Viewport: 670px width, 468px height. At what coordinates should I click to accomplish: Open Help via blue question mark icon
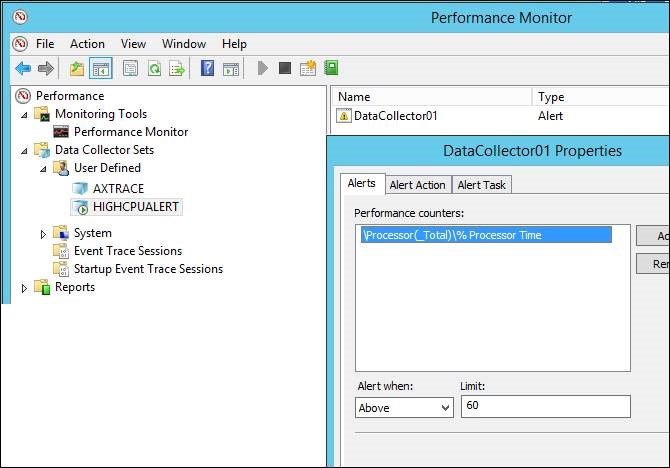tap(207, 68)
